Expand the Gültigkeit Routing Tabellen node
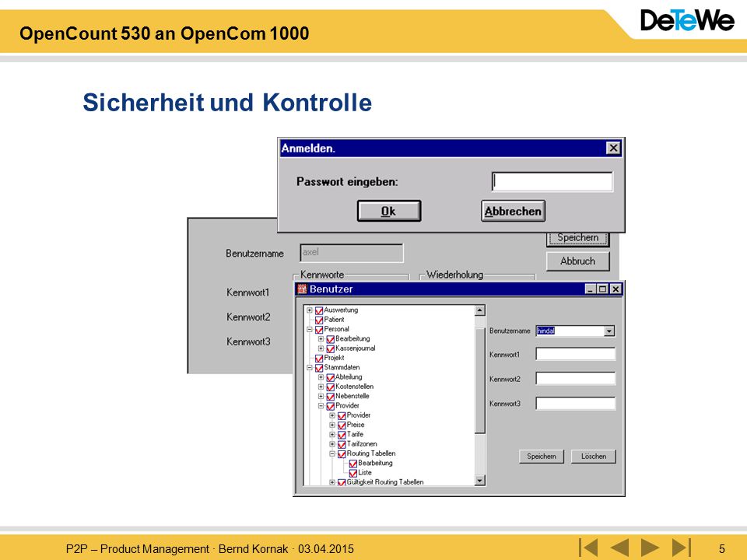747x560 pixels. coord(332,482)
